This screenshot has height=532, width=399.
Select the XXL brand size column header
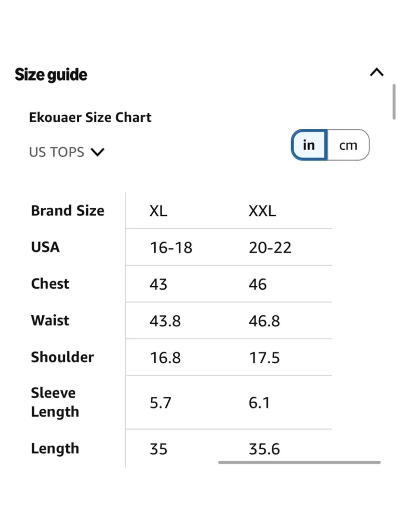262,211
